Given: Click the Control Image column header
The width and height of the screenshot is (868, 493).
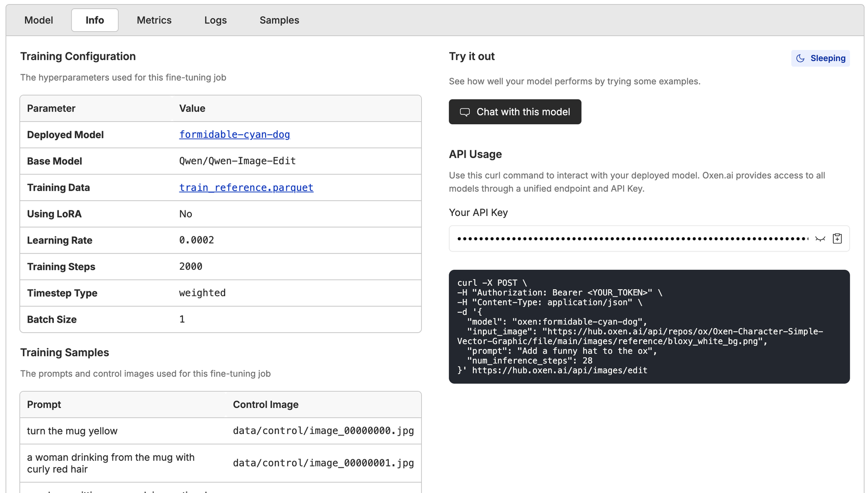Looking at the screenshot, I should pos(266,404).
